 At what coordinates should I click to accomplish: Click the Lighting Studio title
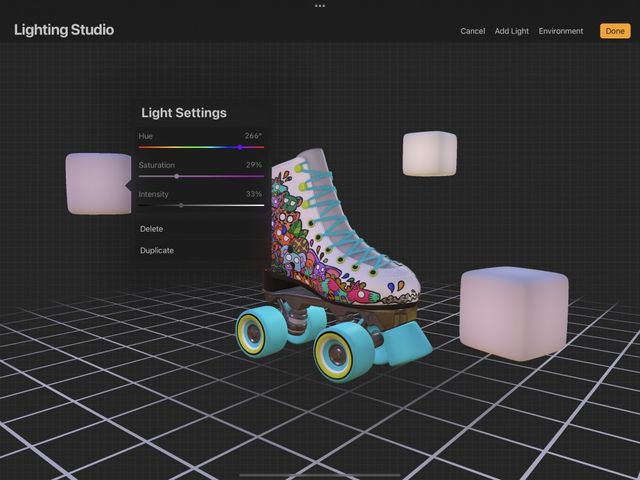coord(64,30)
